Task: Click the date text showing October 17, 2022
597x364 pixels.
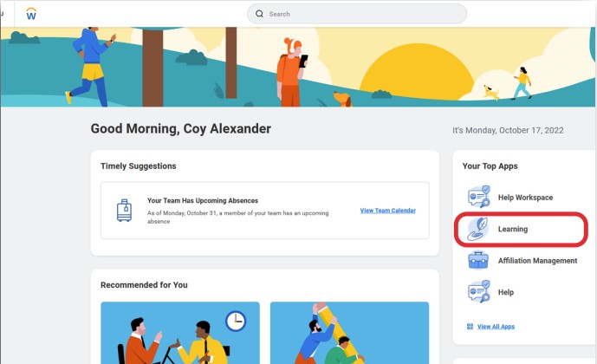Action: click(x=508, y=130)
